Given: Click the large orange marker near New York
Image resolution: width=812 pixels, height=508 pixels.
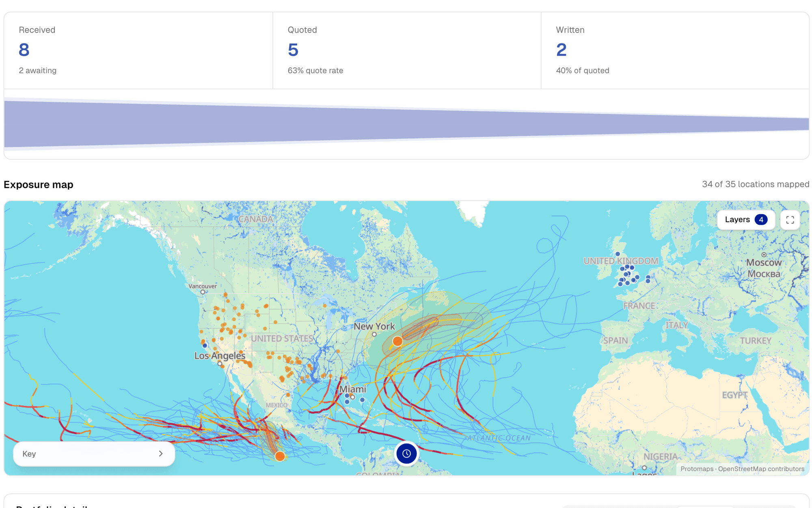Looking at the screenshot, I should tap(397, 341).
